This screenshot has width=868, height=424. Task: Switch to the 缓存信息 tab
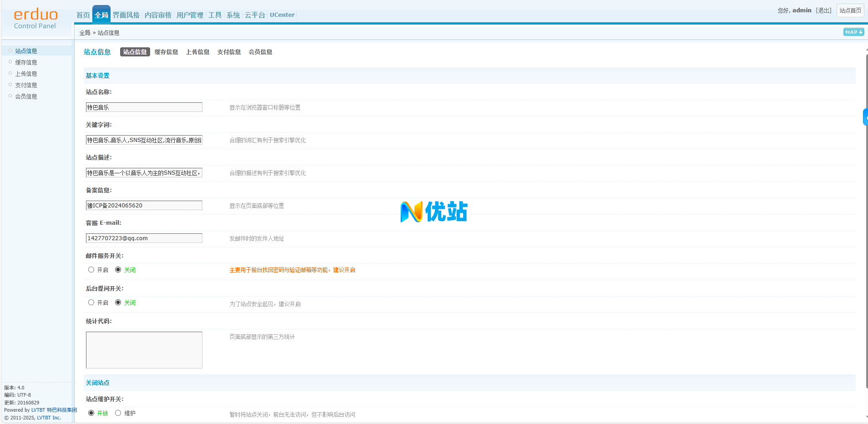click(x=166, y=52)
